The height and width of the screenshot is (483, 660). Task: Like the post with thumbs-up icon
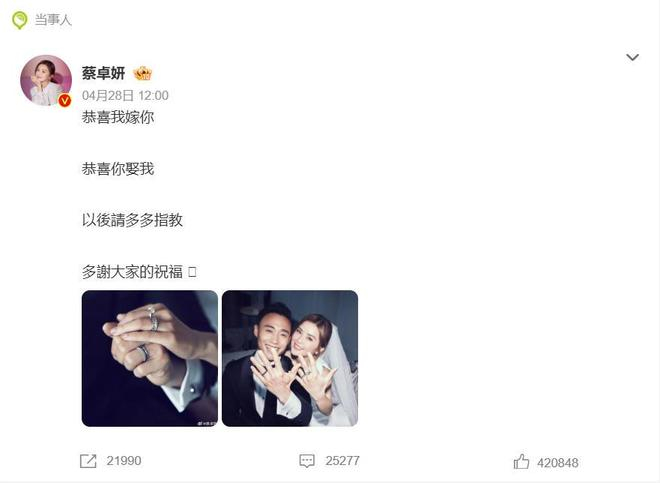pos(521,462)
